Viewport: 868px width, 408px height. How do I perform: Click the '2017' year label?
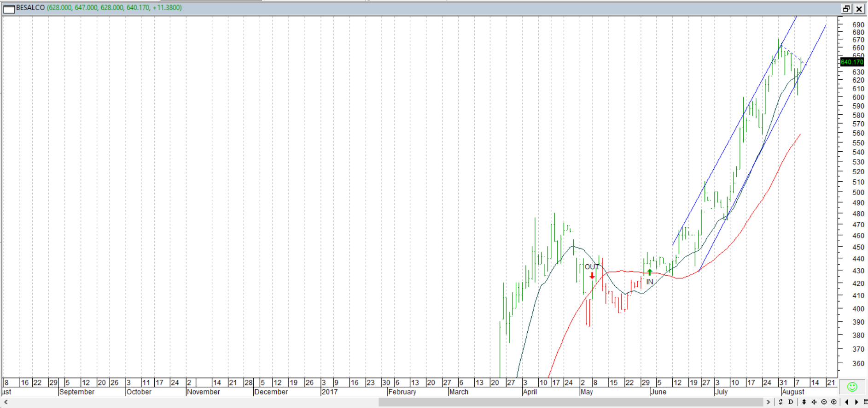point(330,392)
